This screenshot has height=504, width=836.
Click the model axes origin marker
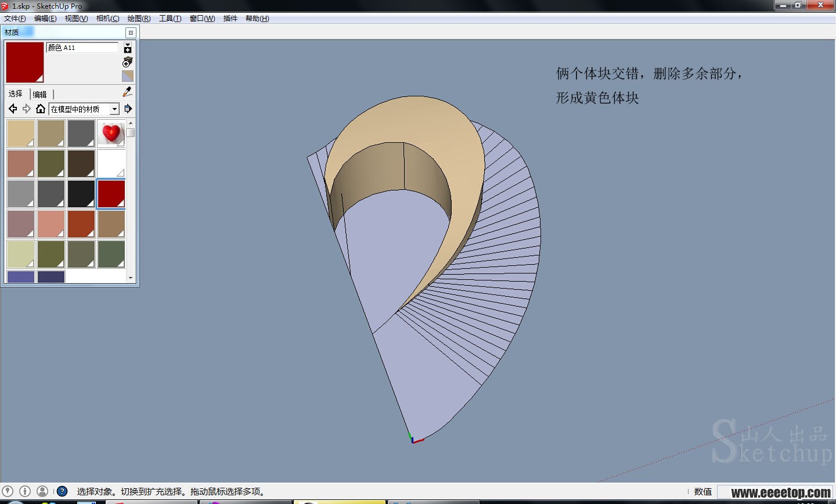(x=413, y=440)
